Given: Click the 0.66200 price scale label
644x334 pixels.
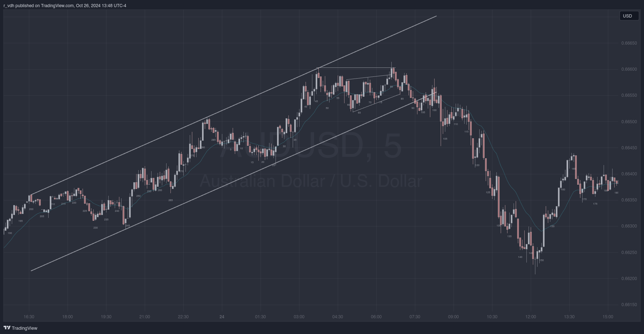Looking at the screenshot, I should pyautogui.click(x=629, y=279).
